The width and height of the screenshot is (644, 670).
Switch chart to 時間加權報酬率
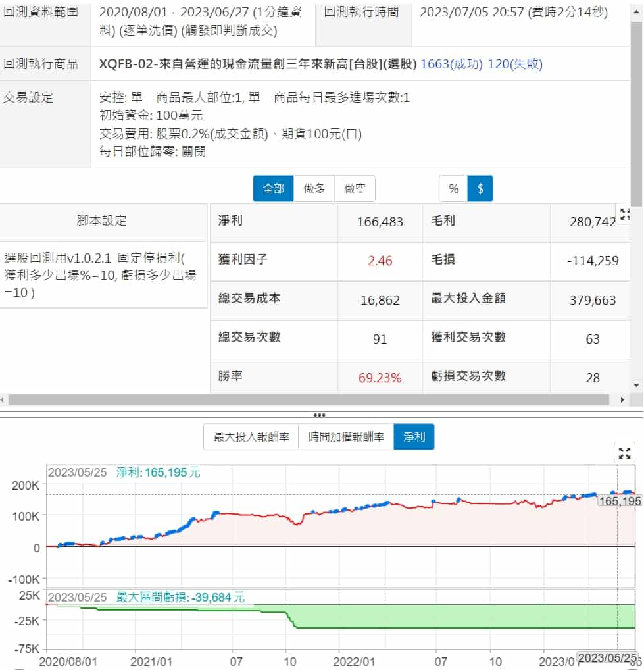click(346, 437)
